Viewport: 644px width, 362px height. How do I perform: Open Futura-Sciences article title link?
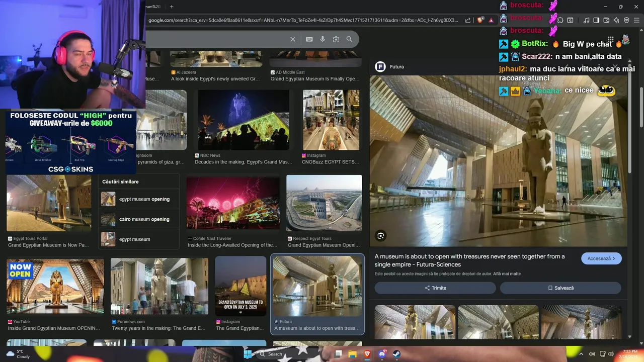click(469, 260)
